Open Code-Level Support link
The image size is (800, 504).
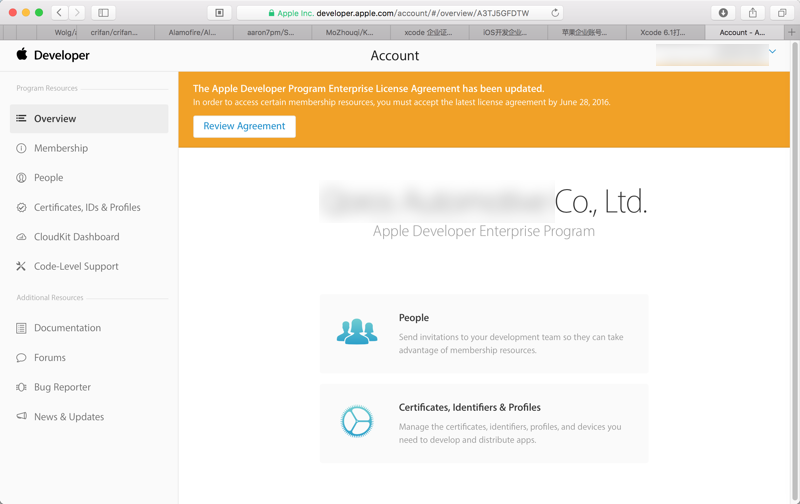[76, 266]
